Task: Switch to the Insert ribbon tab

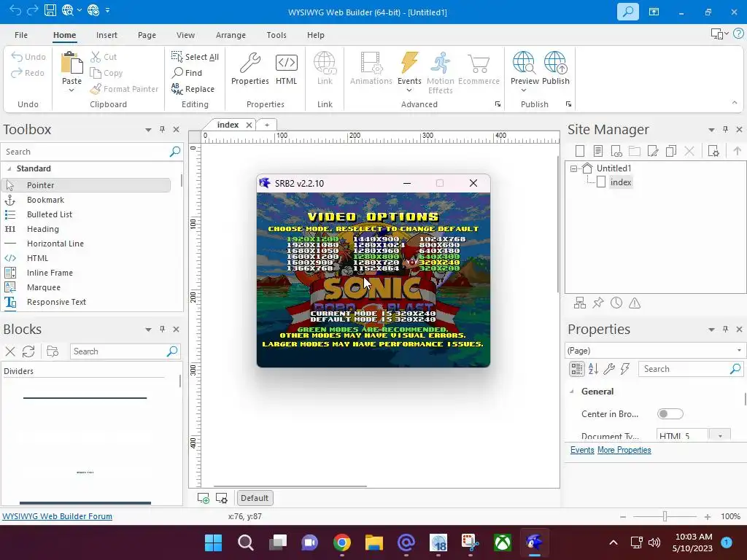Action: tap(107, 35)
